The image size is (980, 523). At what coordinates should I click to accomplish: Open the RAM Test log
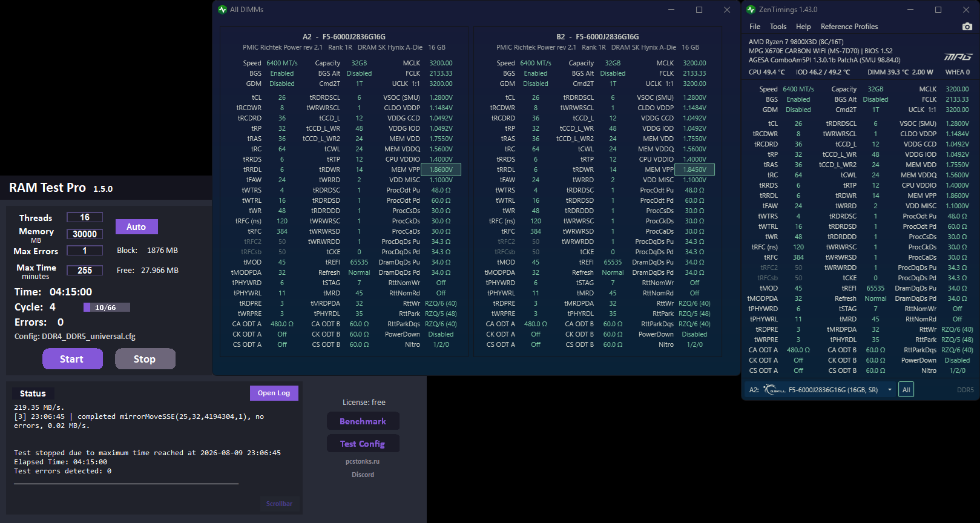274,393
